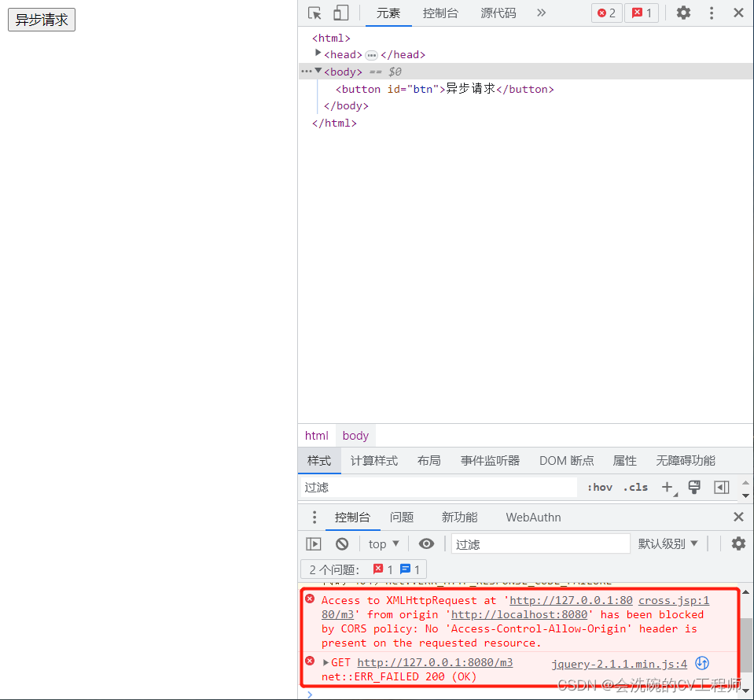The height and width of the screenshot is (700, 754).
Task: Open the 源代码 tab
Action: (498, 13)
